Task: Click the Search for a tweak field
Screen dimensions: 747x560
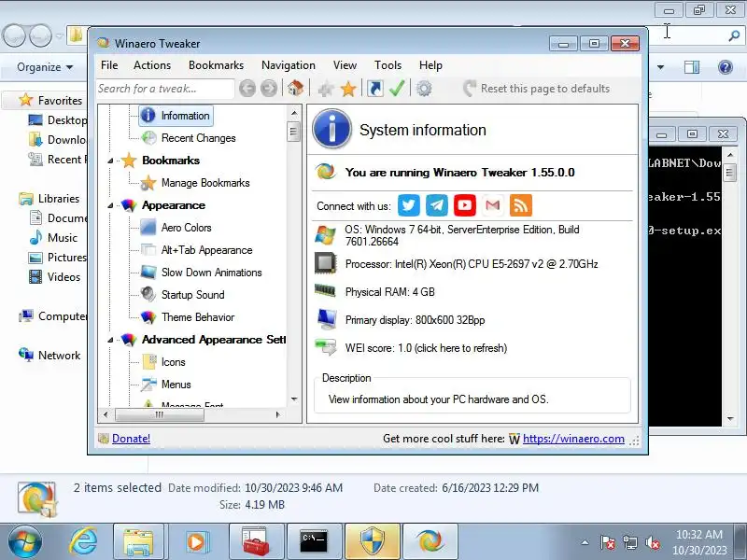Action: pos(165,89)
